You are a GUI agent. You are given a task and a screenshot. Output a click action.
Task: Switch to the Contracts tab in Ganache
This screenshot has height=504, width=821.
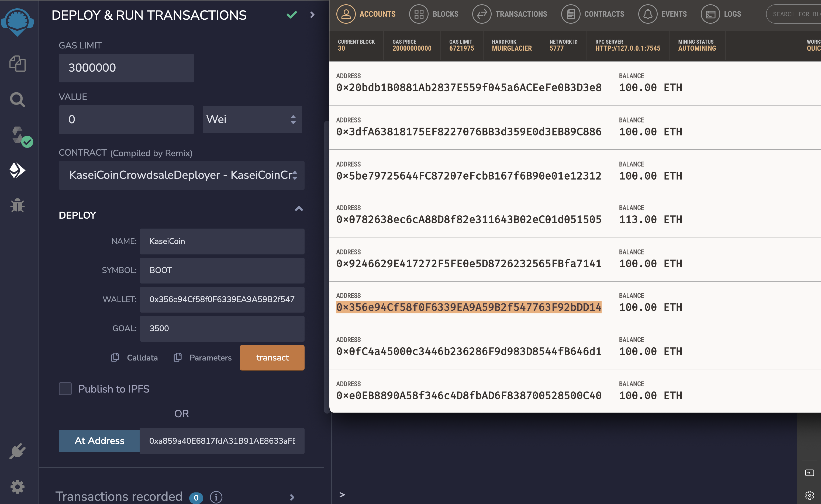pos(592,14)
